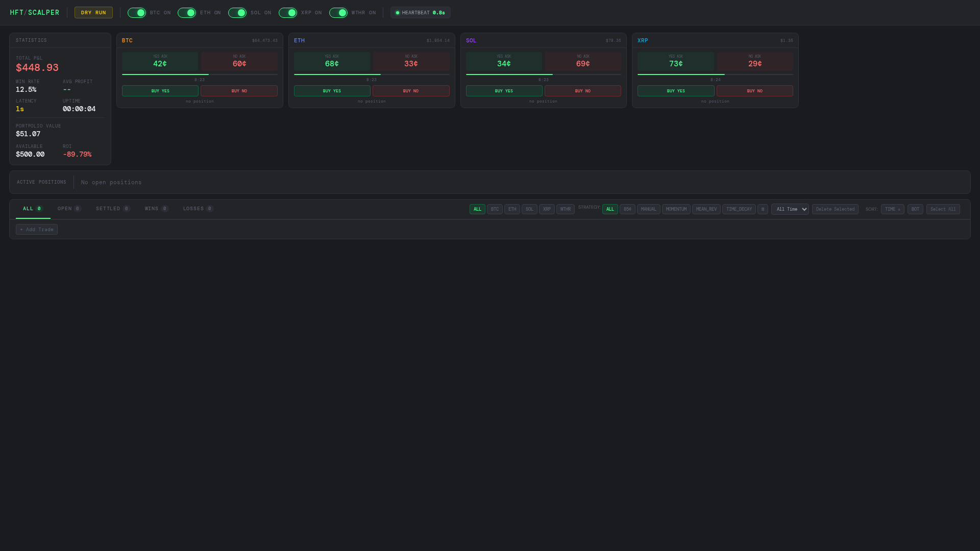The width and height of the screenshot is (980, 551).
Task: Click BUY YES on the BTC card
Action: click(x=160, y=90)
